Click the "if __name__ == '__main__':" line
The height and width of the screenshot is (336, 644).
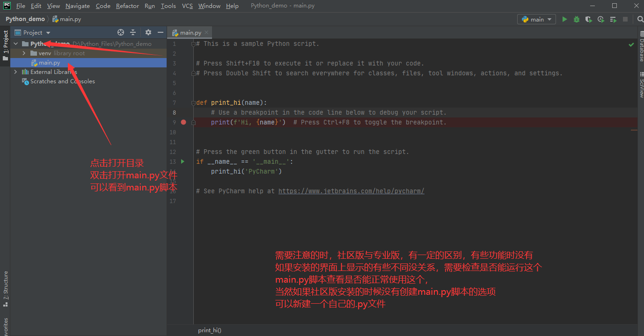pos(245,161)
